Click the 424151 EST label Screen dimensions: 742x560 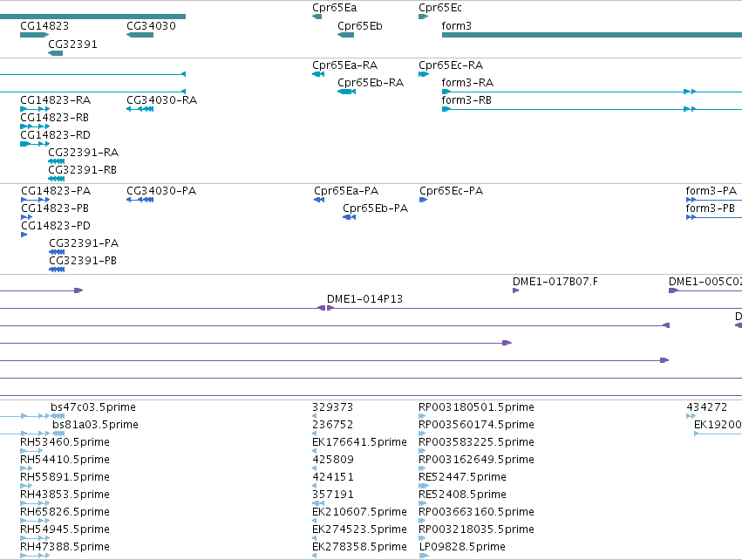(333, 477)
